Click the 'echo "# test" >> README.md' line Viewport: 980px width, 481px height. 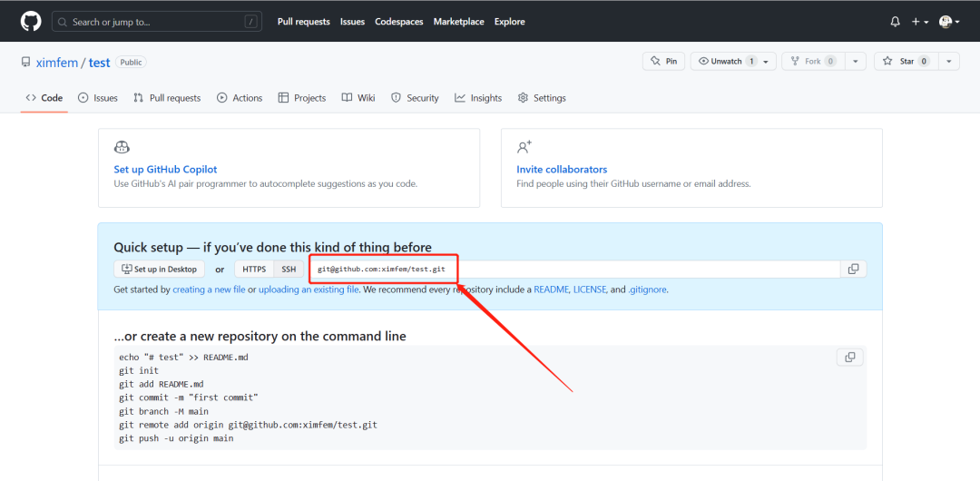click(x=183, y=358)
